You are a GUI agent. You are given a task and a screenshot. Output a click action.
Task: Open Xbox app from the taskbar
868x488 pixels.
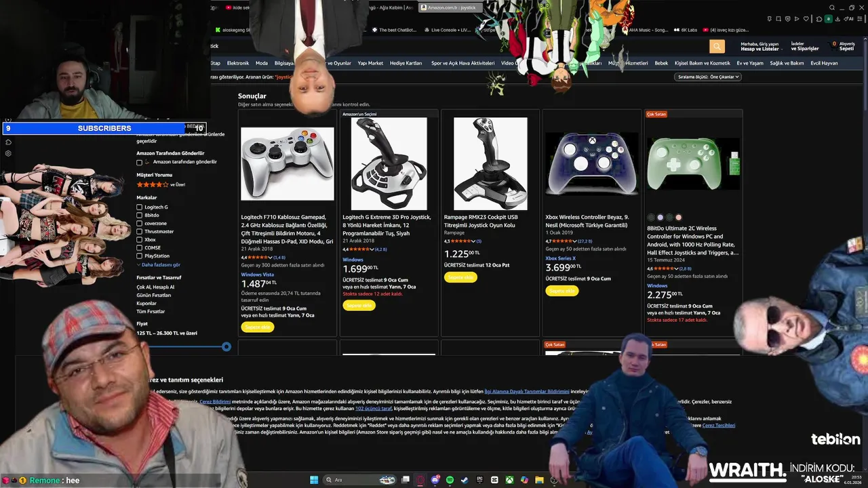click(509, 480)
